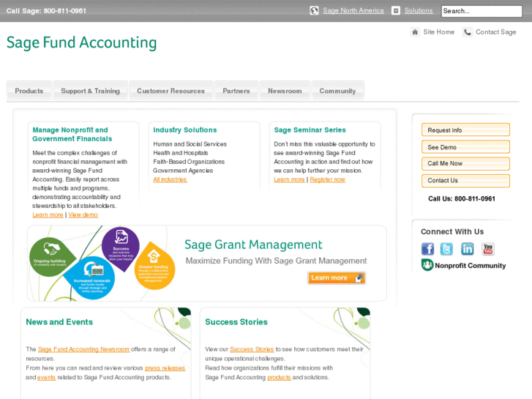Open the Facebook icon under Connect With Us
The height and width of the screenshot is (399, 532).
tap(428, 249)
